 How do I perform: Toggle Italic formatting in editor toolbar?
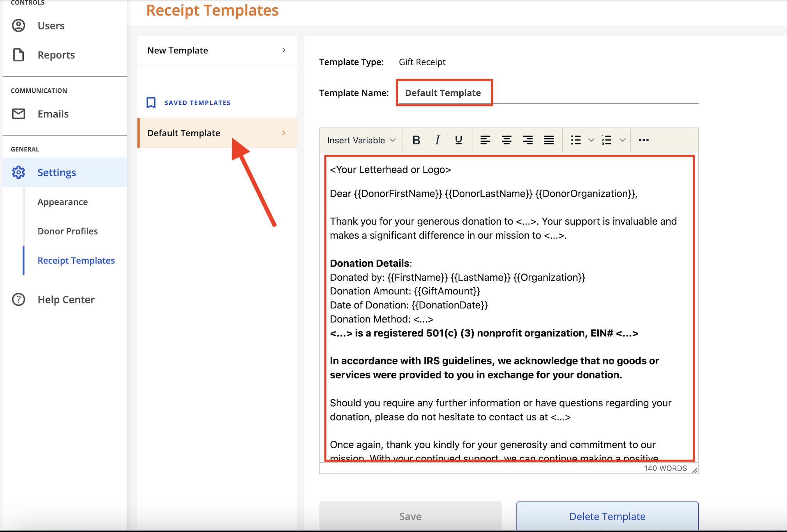pyautogui.click(x=438, y=140)
